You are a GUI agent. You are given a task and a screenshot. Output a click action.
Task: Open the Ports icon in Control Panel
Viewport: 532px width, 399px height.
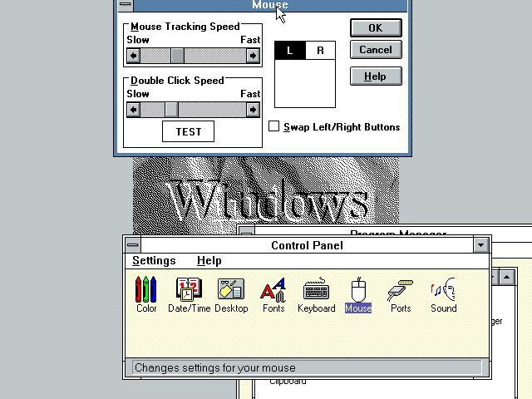coord(401,294)
